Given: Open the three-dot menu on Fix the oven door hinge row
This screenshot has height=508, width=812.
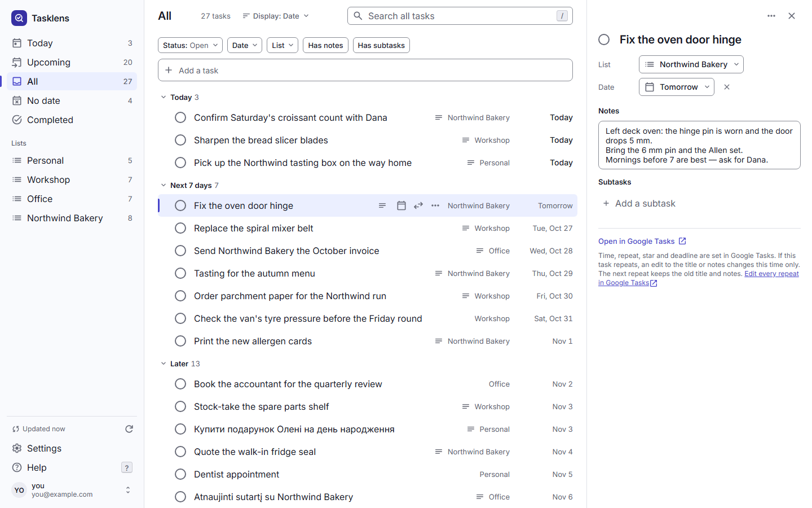Looking at the screenshot, I should (x=435, y=205).
